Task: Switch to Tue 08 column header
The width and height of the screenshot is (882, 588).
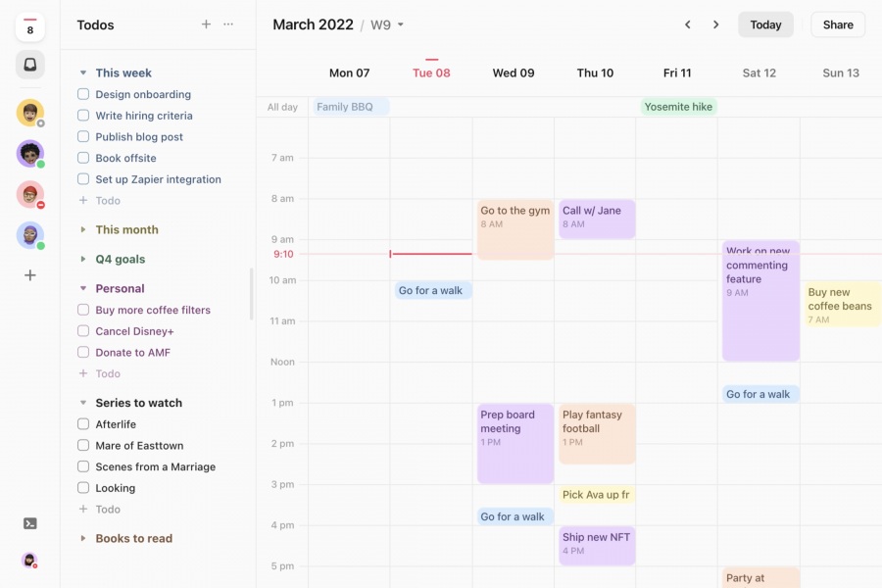Action: click(431, 73)
